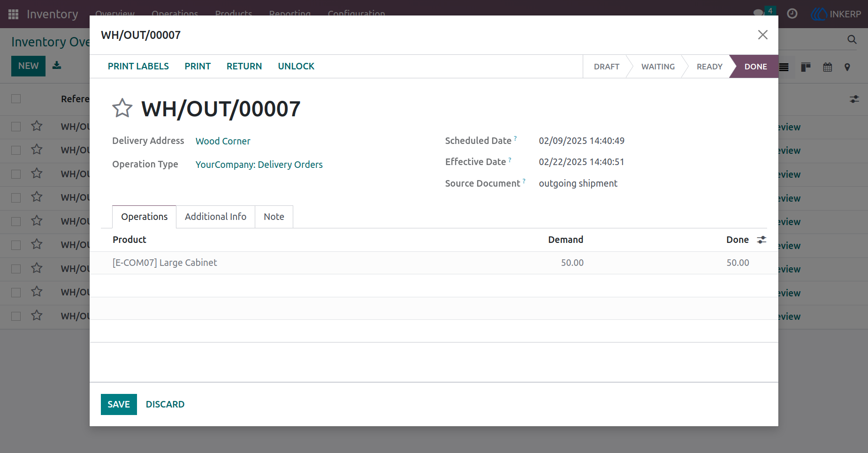Save the delivery order
The width and height of the screenshot is (868, 453).
[x=119, y=404]
